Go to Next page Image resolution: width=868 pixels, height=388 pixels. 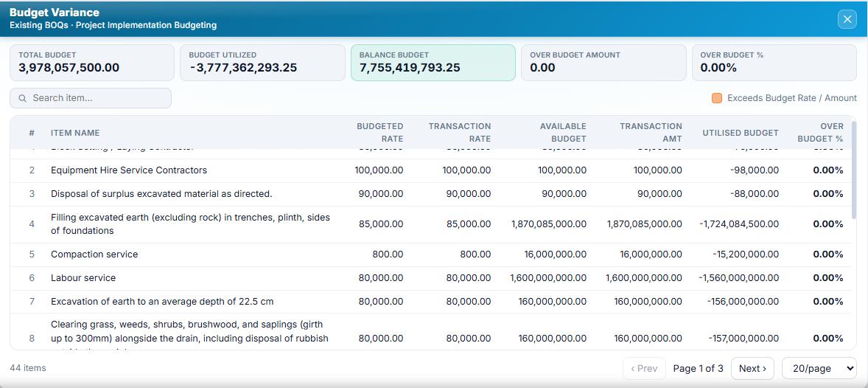752,369
